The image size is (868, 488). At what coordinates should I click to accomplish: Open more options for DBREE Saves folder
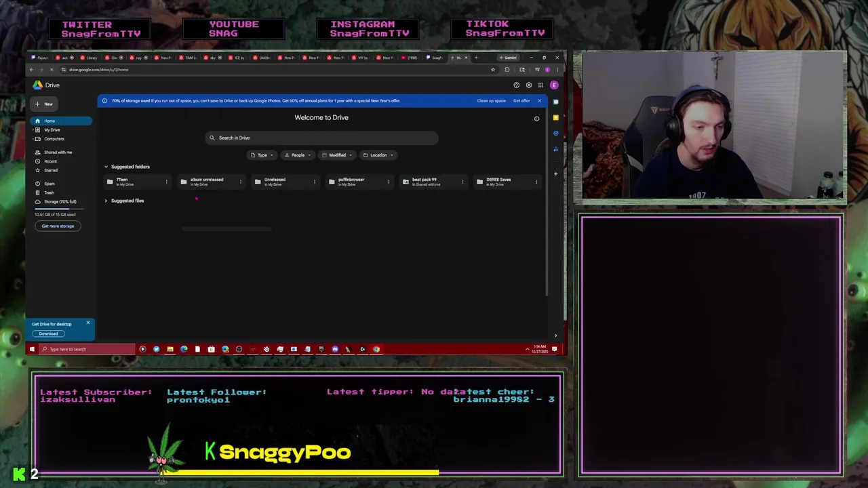click(x=536, y=182)
